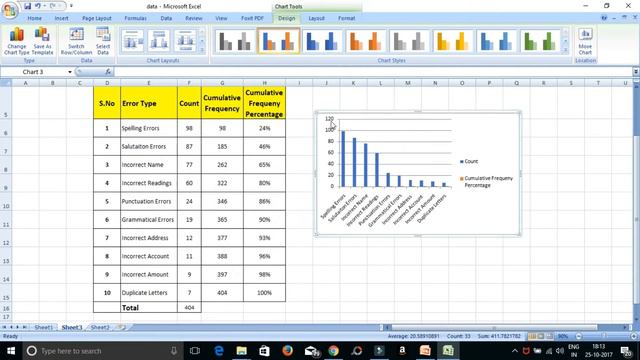The width and height of the screenshot is (640, 360).
Task: Apply the second chart layout thumbnail
Action: click(159, 40)
